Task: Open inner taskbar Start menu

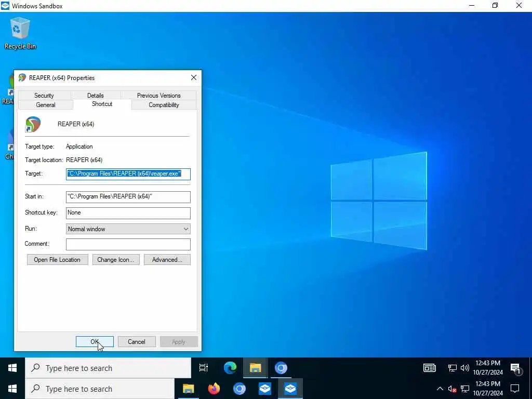Action: pos(12,368)
